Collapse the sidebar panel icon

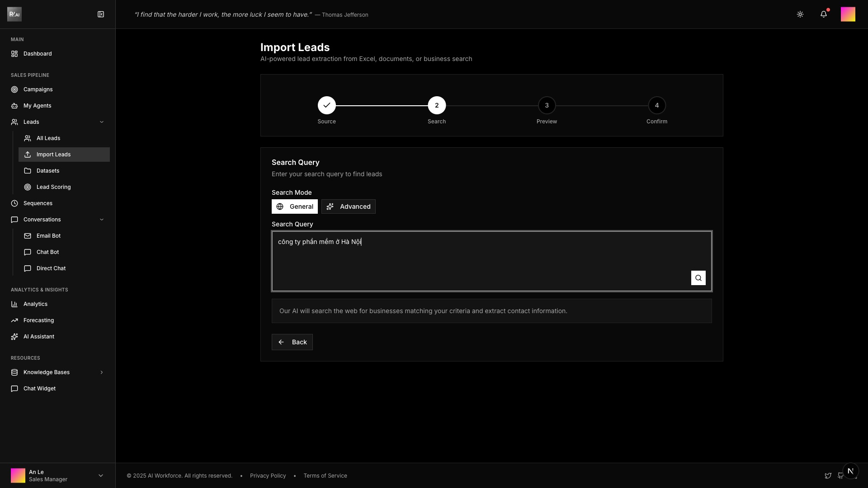pyautogui.click(x=101, y=14)
